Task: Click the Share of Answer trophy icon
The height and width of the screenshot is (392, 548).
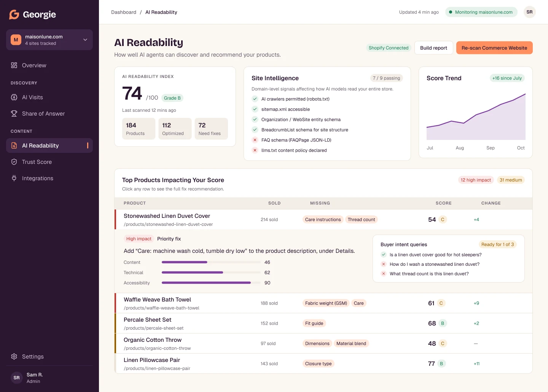Action: click(14, 114)
